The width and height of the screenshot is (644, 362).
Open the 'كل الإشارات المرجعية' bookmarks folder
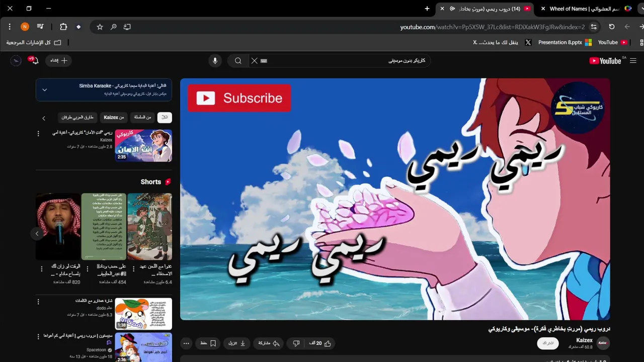(x=33, y=43)
